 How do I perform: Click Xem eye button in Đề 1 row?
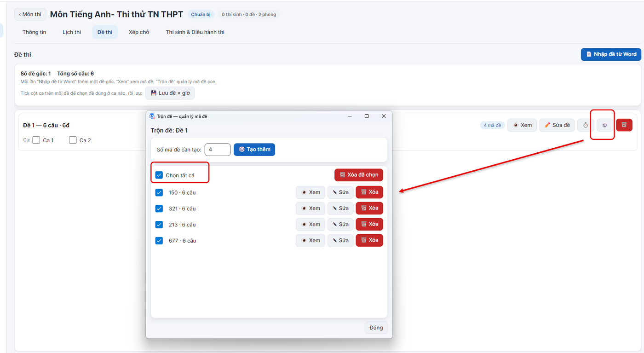click(x=522, y=125)
